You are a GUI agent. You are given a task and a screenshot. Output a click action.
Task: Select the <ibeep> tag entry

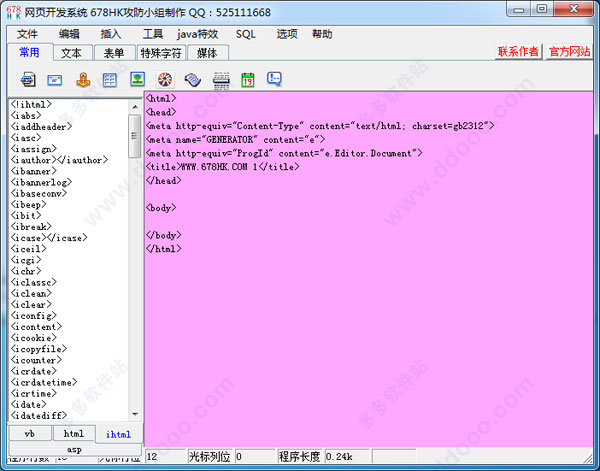coord(29,204)
